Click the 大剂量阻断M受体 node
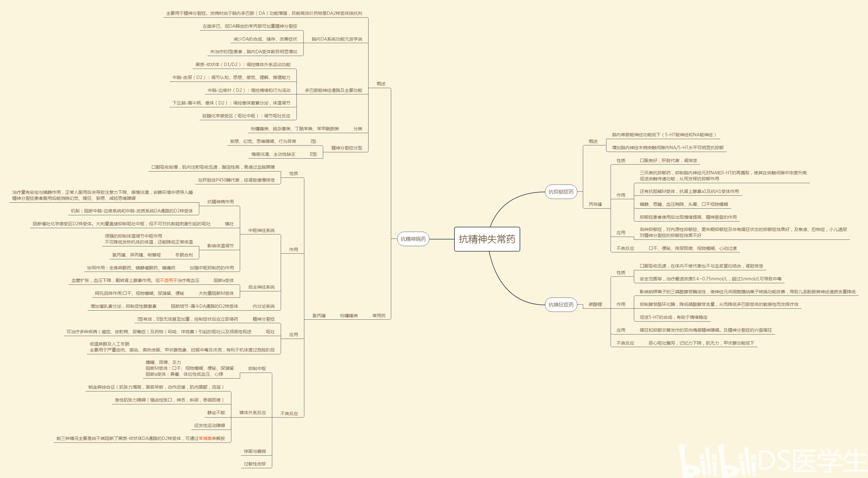This screenshot has width=868, height=478. pyautogui.click(x=216, y=293)
